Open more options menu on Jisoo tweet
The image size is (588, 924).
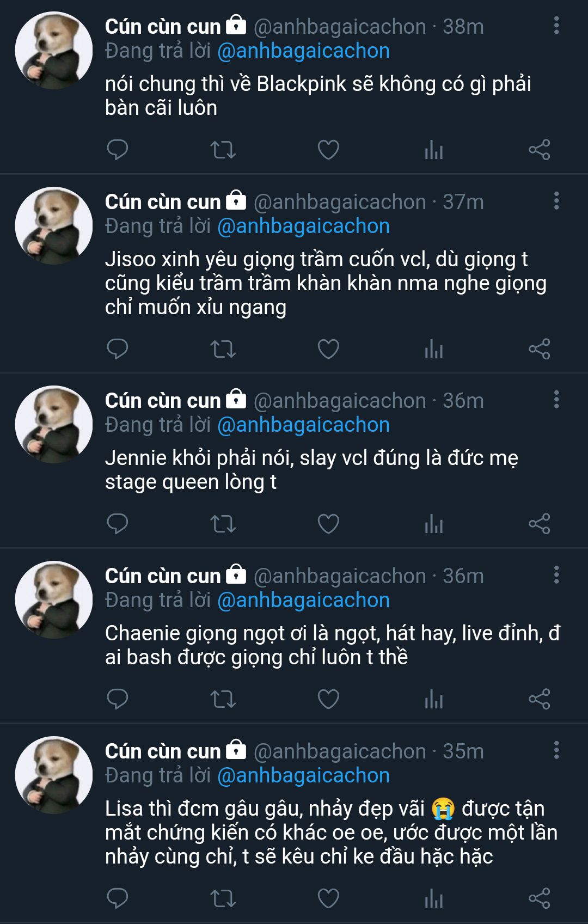[x=556, y=201]
